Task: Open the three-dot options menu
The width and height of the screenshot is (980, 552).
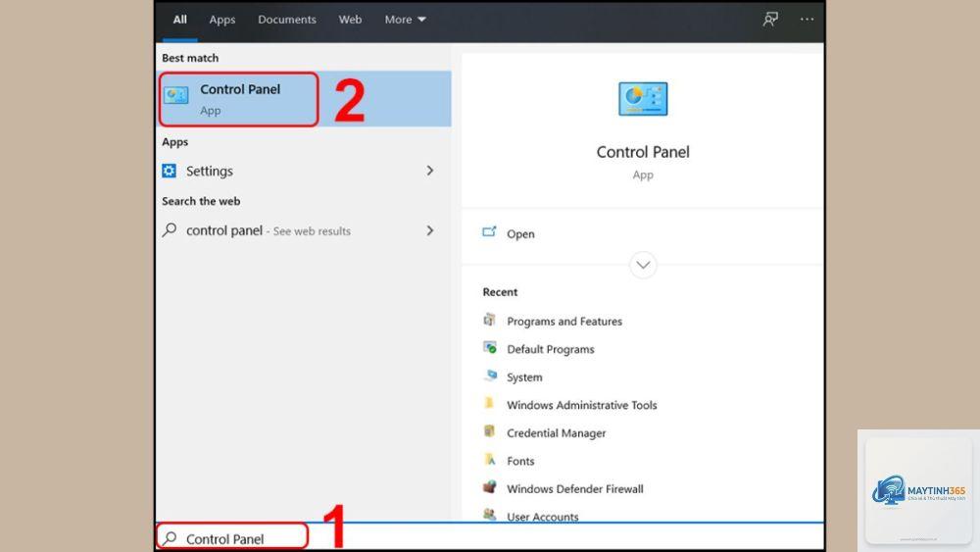Action: pyautogui.click(x=807, y=20)
